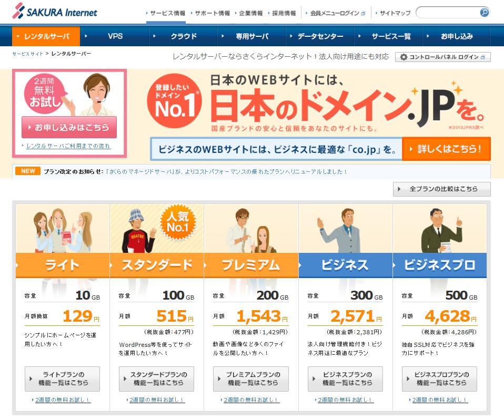
Task: Select the サービス一覧 navigation tab
Action: point(388,36)
